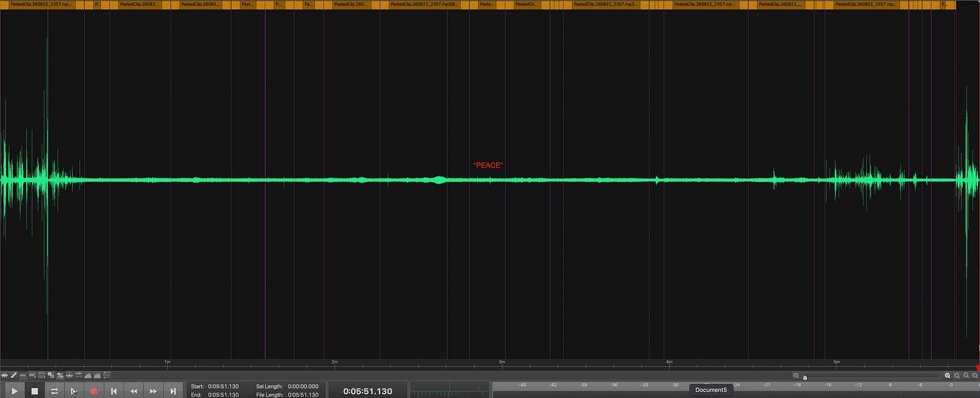Click the -45 dB mark on level meter

click(522, 385)
